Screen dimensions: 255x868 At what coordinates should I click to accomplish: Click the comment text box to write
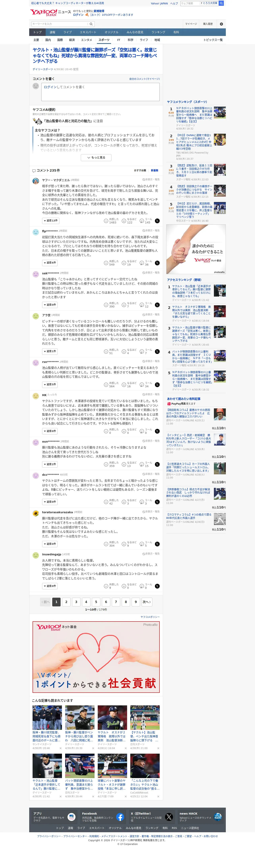click(100, 92)
